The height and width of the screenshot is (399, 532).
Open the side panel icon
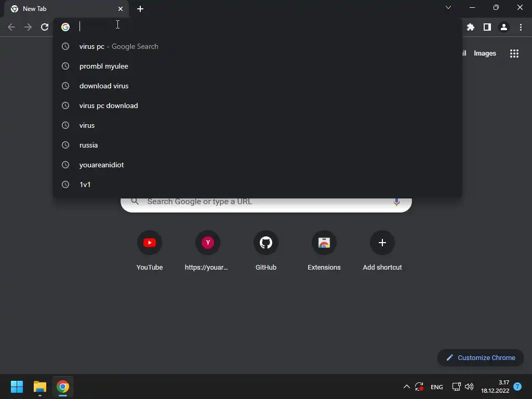click(487, 27)
